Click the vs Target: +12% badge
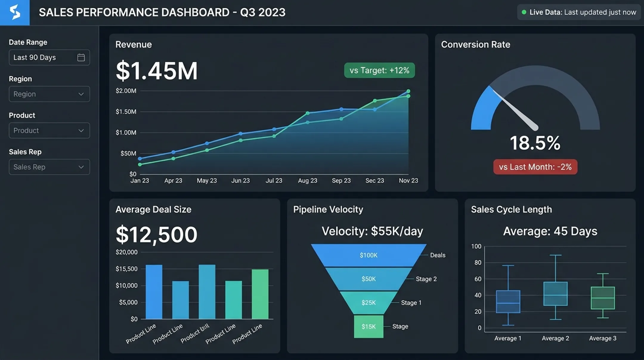Viewport: 644px width, 360px height. 379,70
